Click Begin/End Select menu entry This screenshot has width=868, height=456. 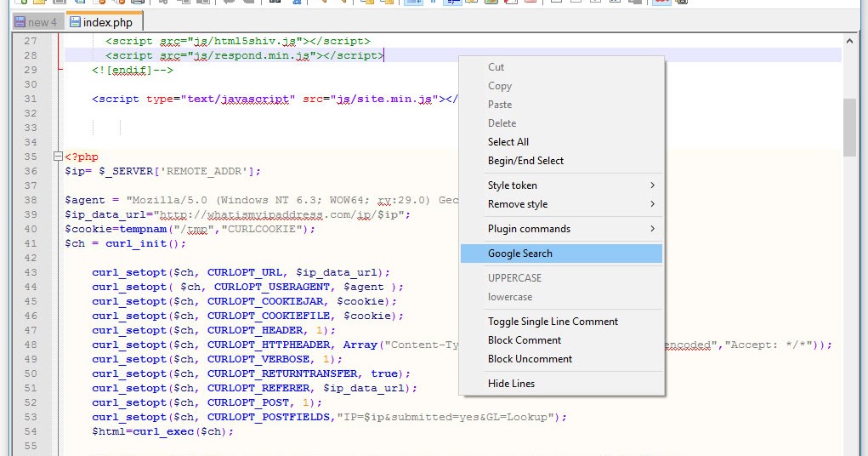coord(561,161)
